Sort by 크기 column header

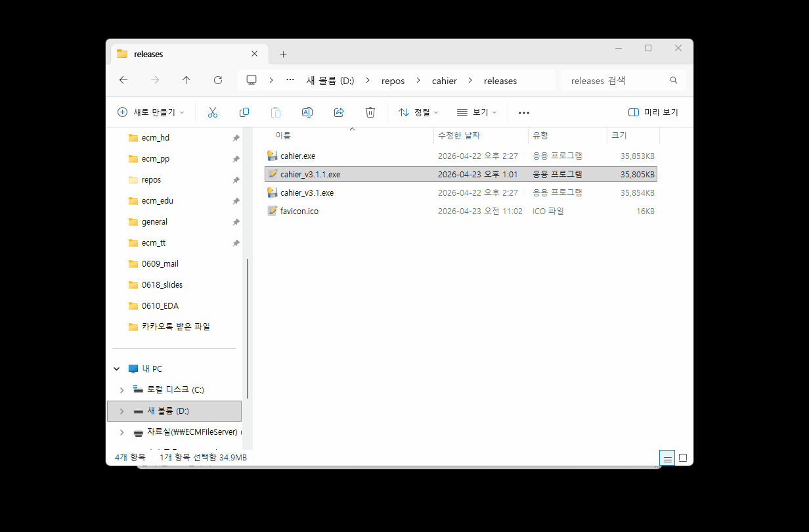tap(619, 135)
